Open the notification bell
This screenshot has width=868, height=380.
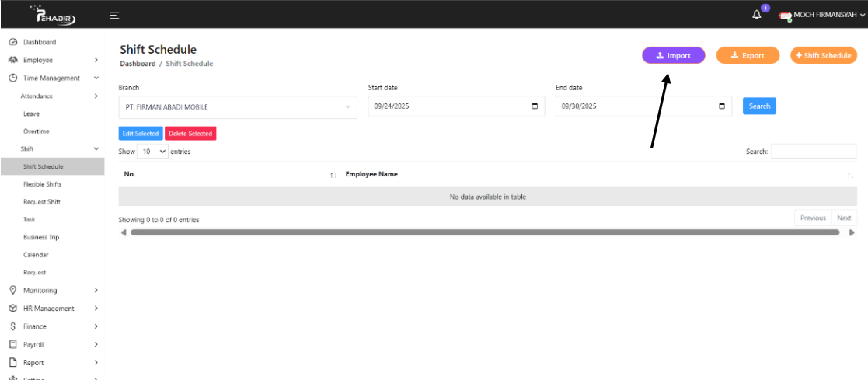tap(757, 15)
